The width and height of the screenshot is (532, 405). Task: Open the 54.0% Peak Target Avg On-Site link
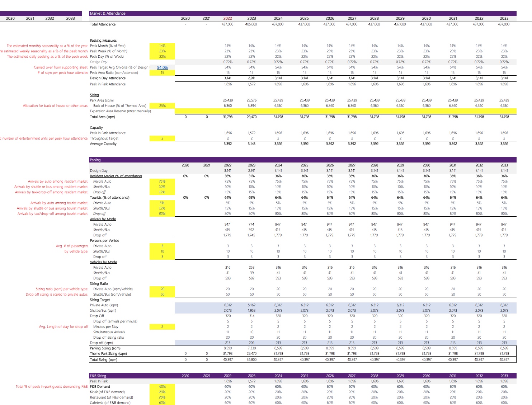click(x=162, y=67)
